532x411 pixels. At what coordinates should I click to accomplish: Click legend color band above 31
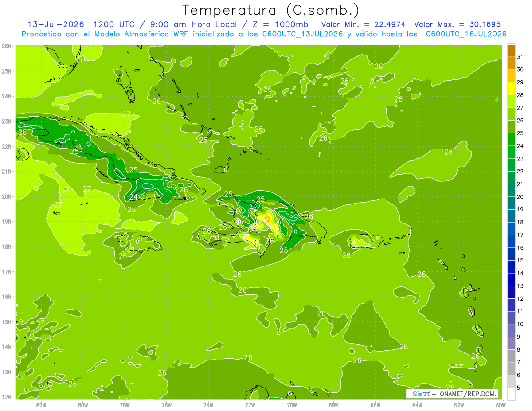point(511,51)
